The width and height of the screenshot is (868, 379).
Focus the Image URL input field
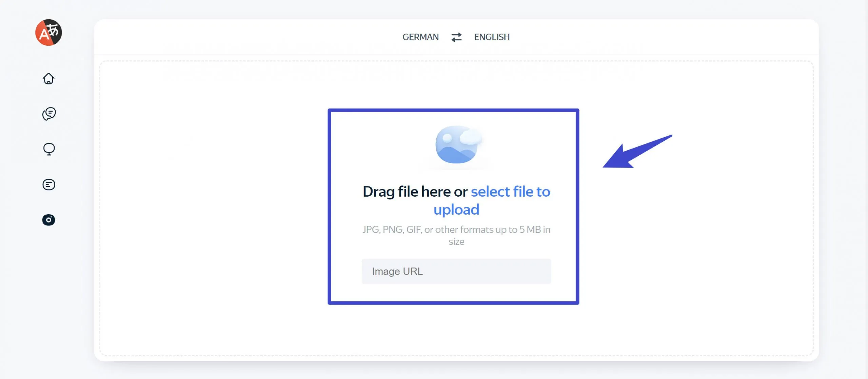[x=456, y=272]
